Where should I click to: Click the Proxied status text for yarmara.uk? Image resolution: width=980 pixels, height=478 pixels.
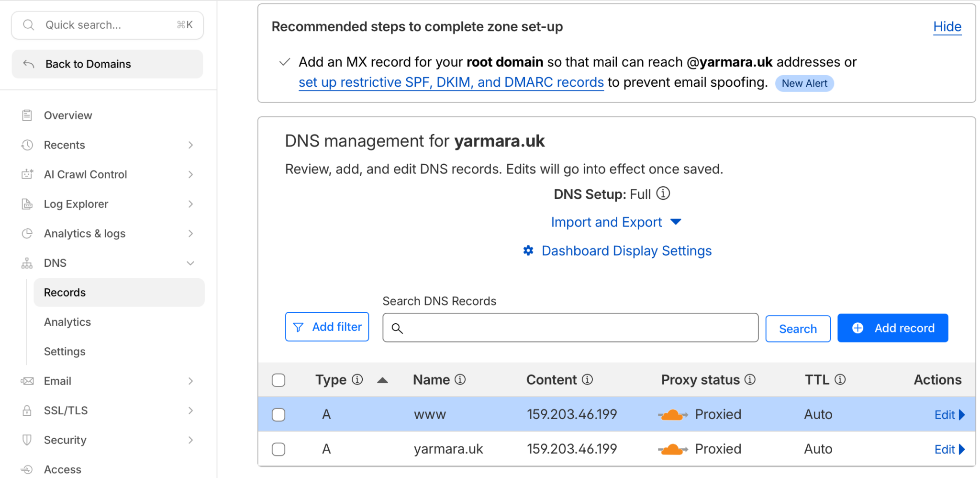tap(718, 449)
